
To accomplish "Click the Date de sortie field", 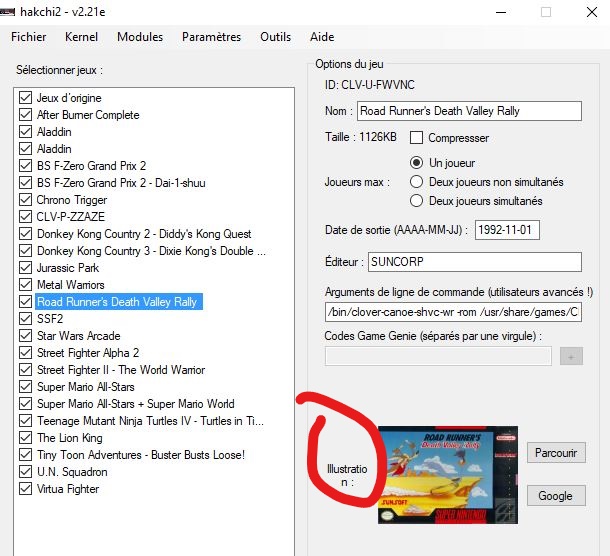I will (x=507, y=230).
